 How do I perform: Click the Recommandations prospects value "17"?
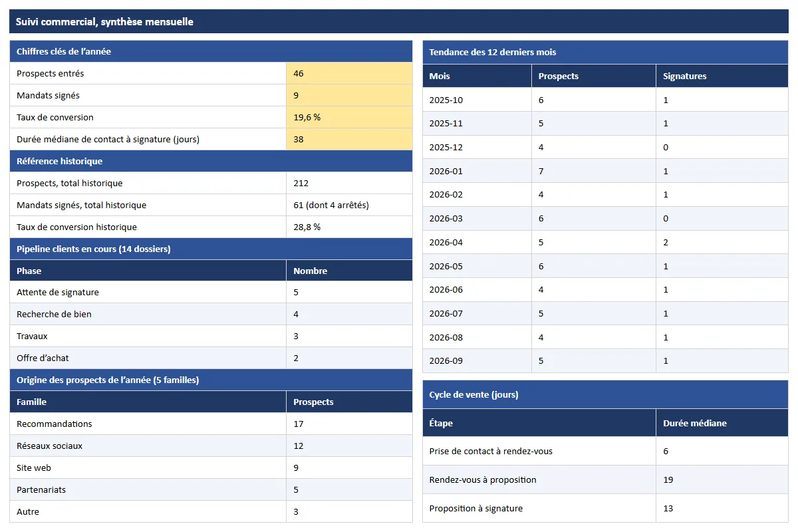(x=349, y=424)
